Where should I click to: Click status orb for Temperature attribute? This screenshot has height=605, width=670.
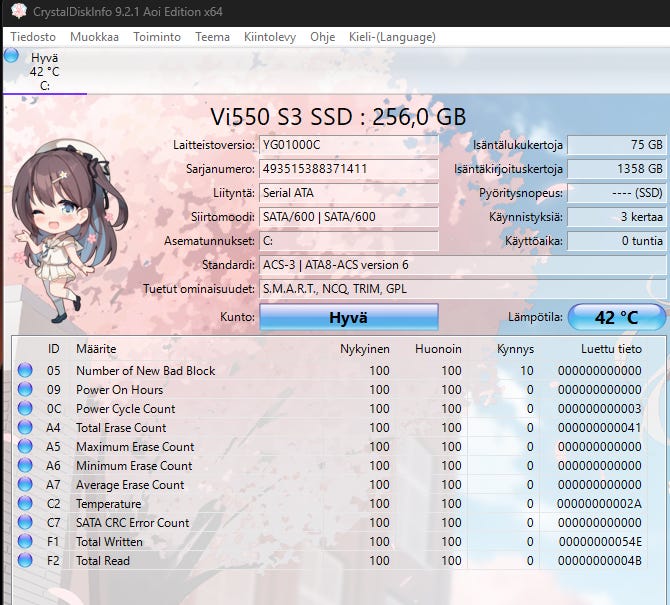coord(25,503)
